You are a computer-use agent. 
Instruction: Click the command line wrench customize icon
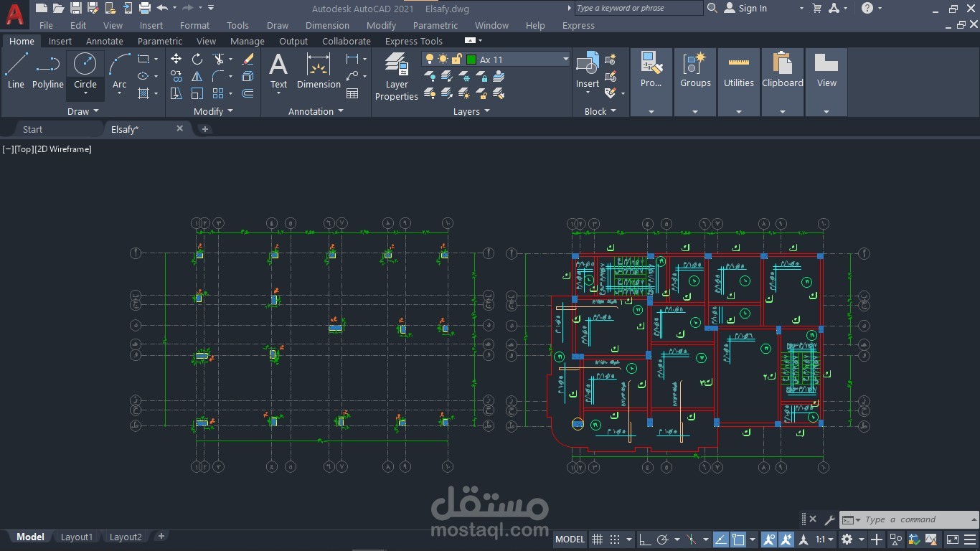(x=829, y=519)
